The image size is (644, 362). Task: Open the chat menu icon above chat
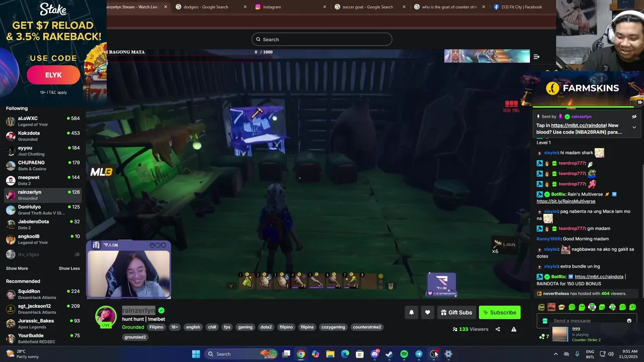coord(536,57)
